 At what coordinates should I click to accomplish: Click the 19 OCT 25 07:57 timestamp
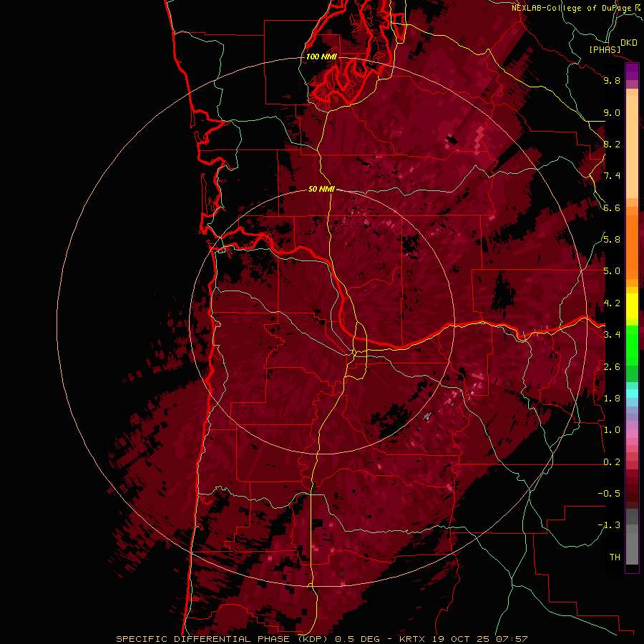click(479, 639)
